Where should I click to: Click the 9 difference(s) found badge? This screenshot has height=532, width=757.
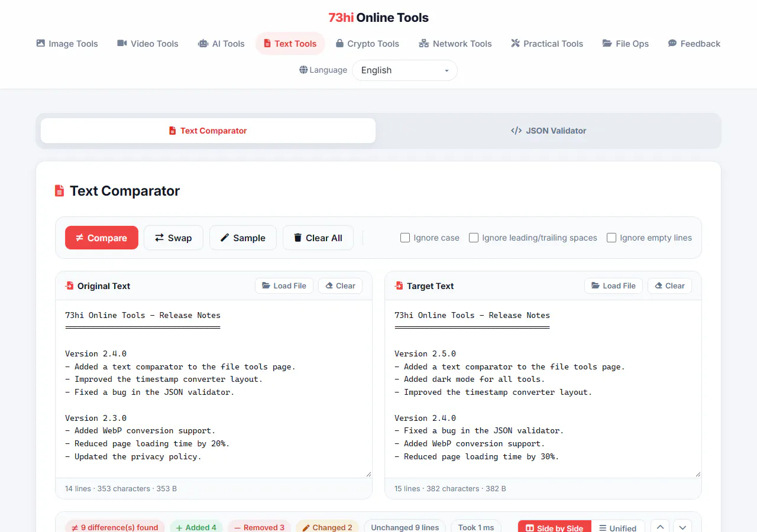point(115,527)
